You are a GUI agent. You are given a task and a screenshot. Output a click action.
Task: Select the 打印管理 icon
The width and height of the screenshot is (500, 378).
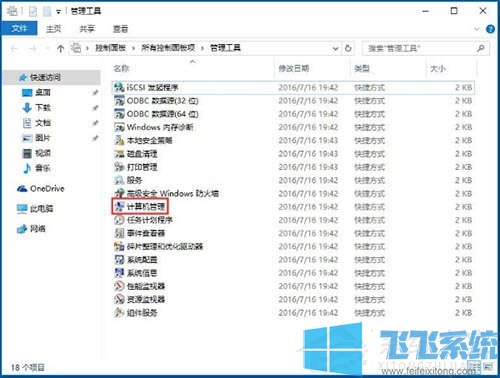[x=119, y=167]
